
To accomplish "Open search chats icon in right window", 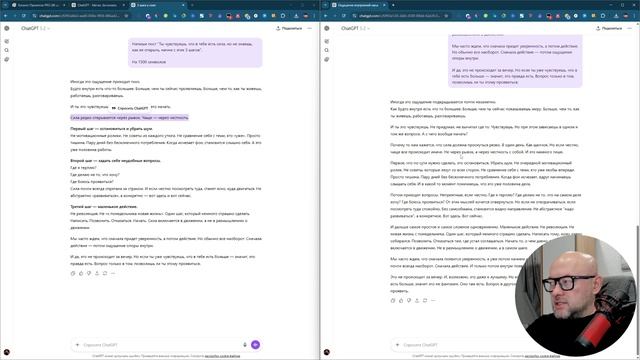I will [x=327, y=50].
